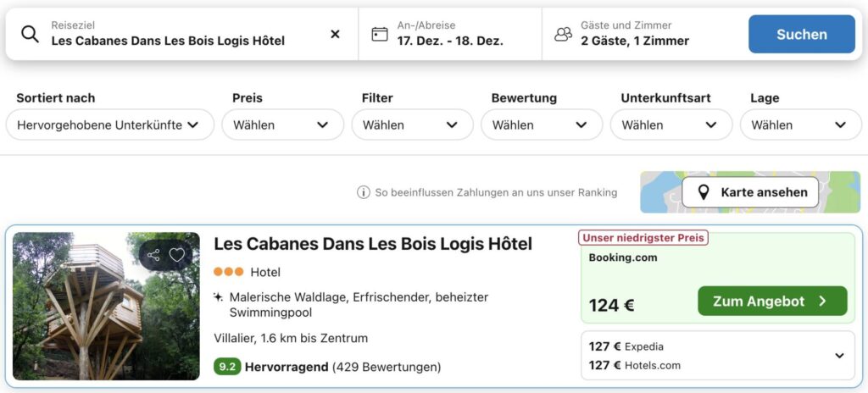
Task: Click the guests people icon
Action: 563,34
